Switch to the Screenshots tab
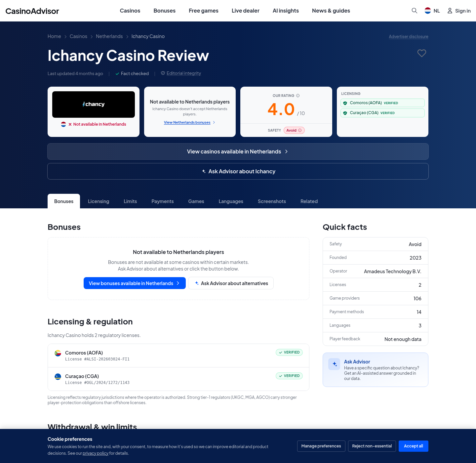Image resolution: width=476 pixels, height=463 pixels. tap(272, 201)
